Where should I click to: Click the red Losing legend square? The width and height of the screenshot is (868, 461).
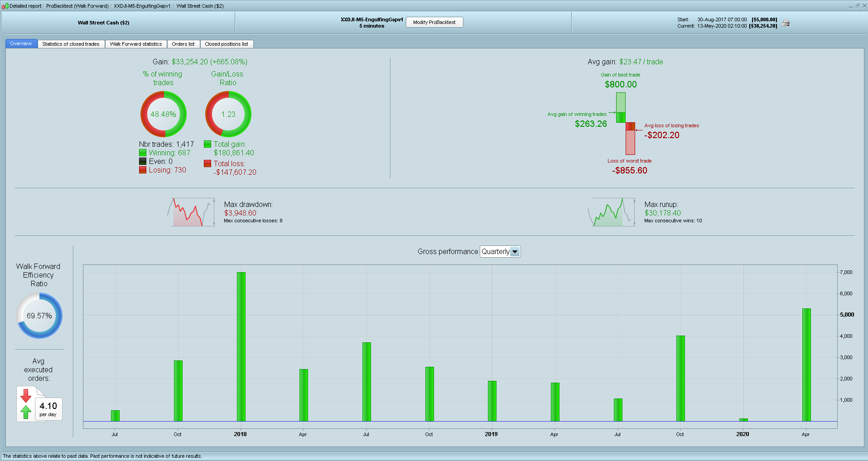[143, 170]
